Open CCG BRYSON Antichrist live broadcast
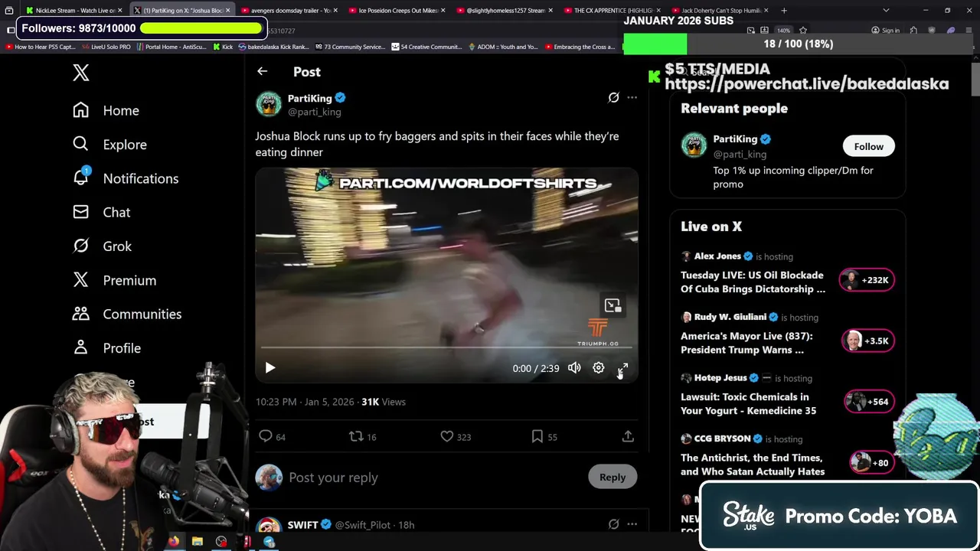 click(753, 465)
